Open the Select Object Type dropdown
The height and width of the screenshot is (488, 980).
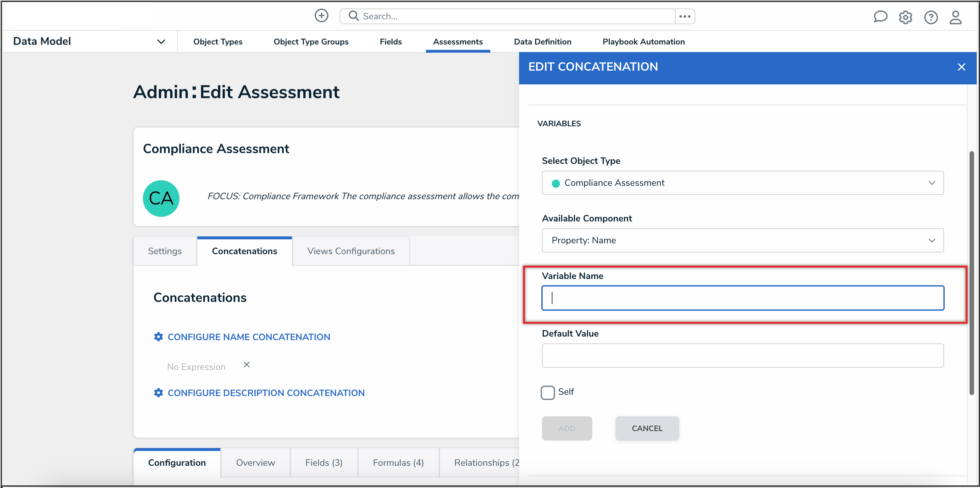click(742, 183)
